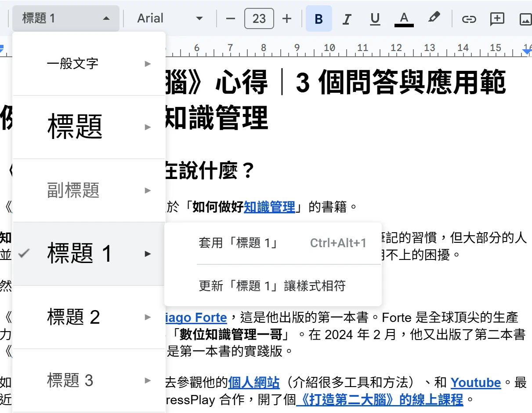532x413 pixels.
Task: Select the 標題 3 style option
Action: pyautogui.click(x=89, y=380)
